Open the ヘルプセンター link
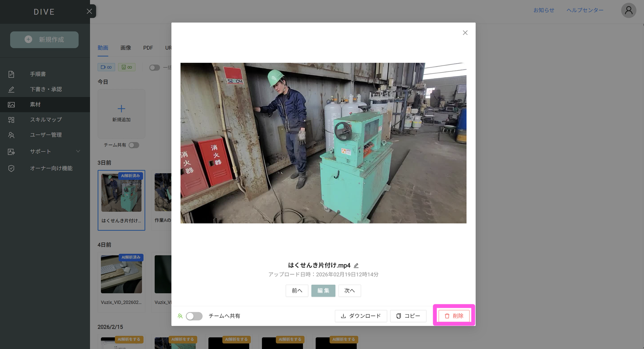Image resolution: width=644 pixels, height=349 pixels. [x=585, y=10]
